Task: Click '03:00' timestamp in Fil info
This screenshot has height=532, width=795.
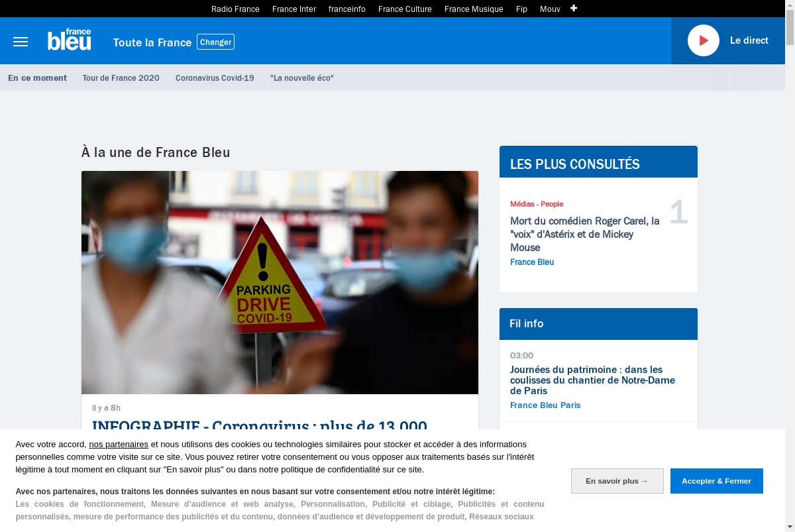Action: [521, 356]
